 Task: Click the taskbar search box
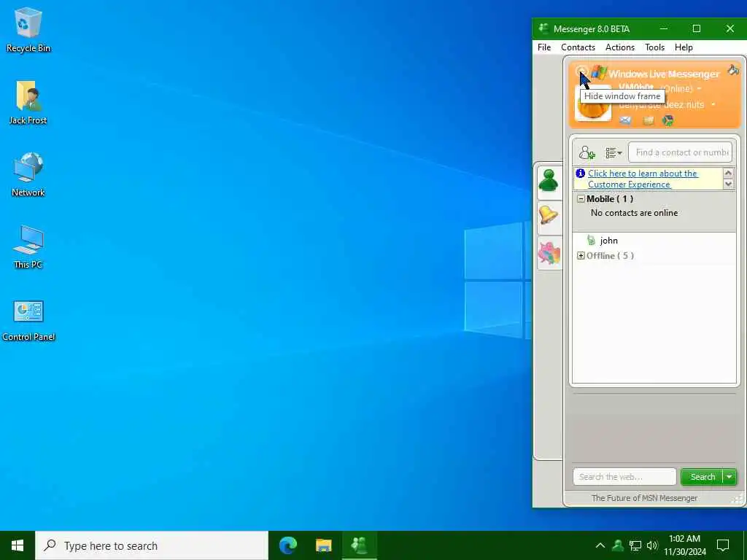(x=152, y=545)
